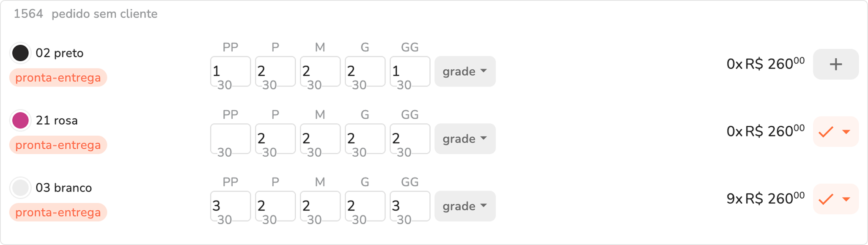Focus the empty PP field for 21 rosa
868x245 pixels.
[x=230, y=139]
